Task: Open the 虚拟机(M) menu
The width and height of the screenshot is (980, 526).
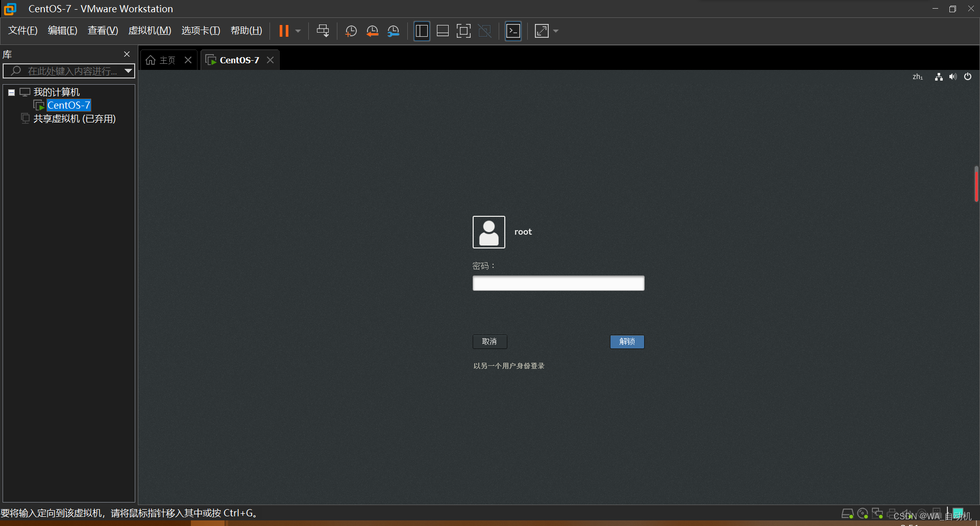Action: coord(150,31)
